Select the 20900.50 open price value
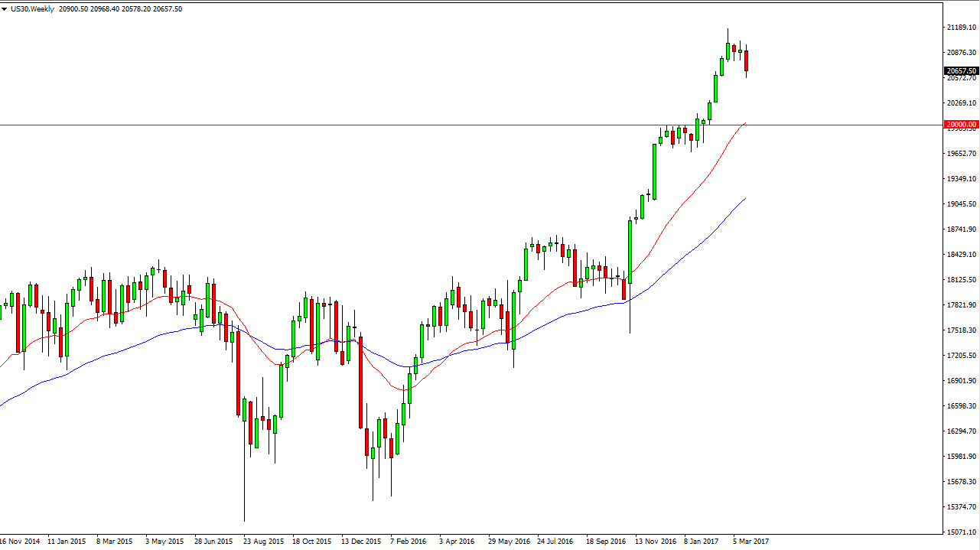 (x=74, y=9)
